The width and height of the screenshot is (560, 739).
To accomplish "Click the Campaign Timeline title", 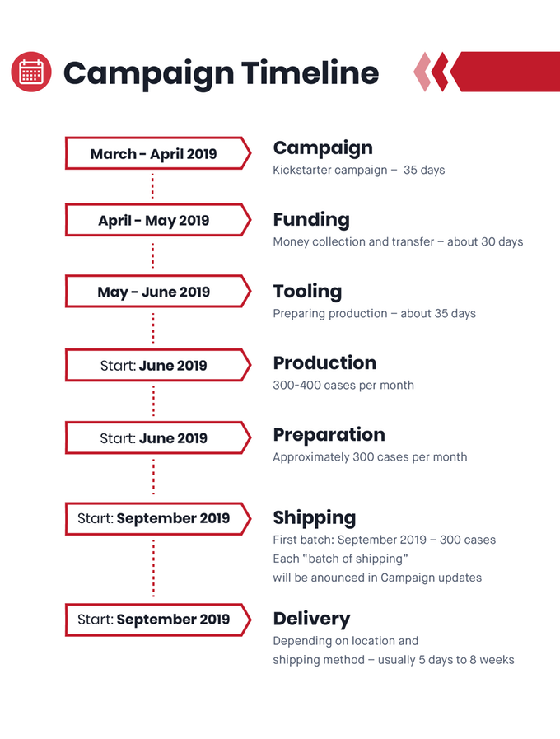I will point(221,73).
